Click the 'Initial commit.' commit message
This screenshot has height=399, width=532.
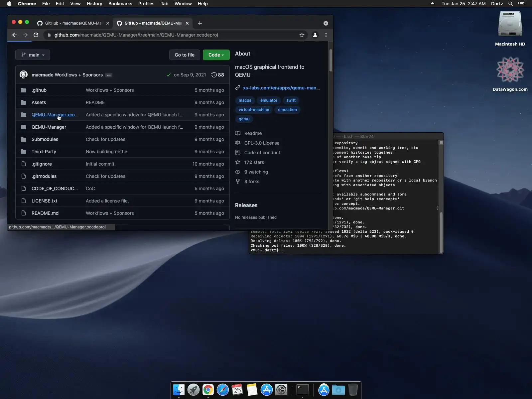click(x=101, y=164)
